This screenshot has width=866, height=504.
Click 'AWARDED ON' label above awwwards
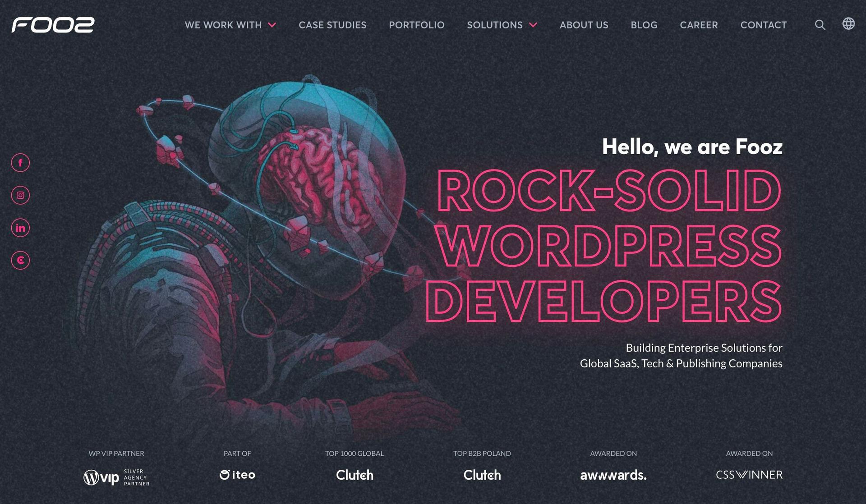(x=613, y=454)
